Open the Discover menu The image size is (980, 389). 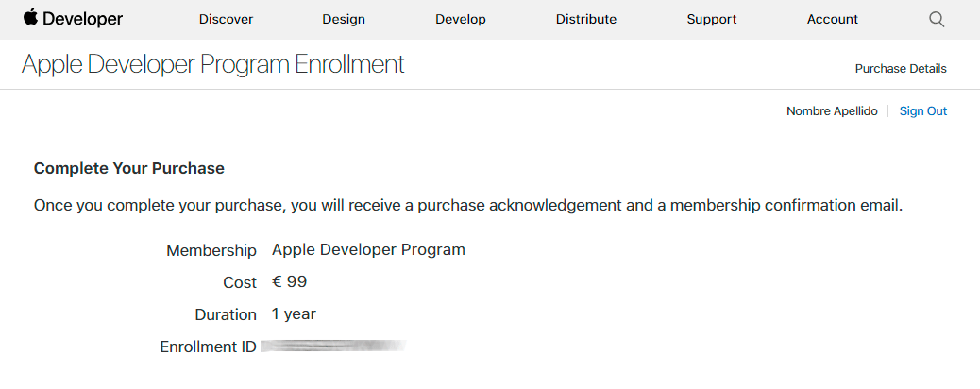[x=225, y=19]
